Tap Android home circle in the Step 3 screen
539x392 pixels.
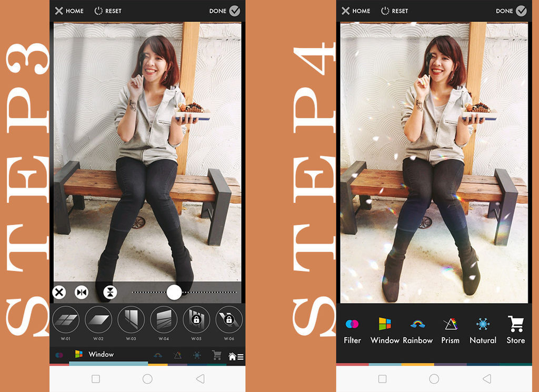point(147,379)
